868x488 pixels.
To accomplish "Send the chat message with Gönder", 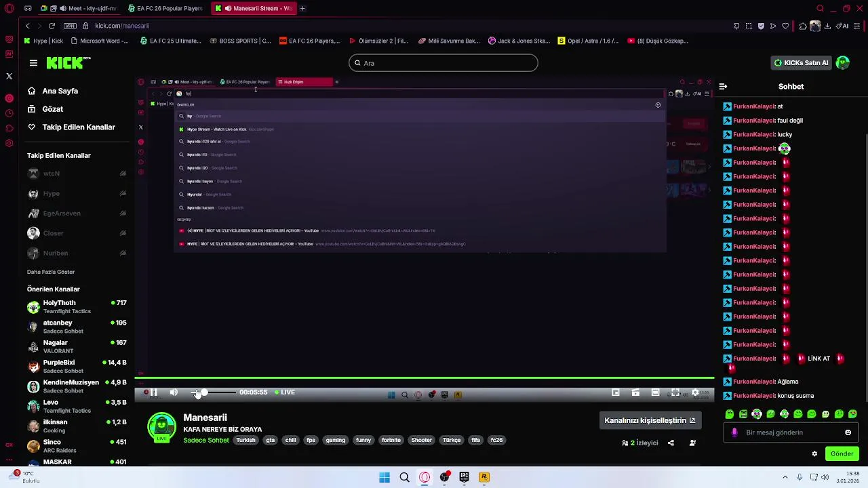I will (842, 454).
